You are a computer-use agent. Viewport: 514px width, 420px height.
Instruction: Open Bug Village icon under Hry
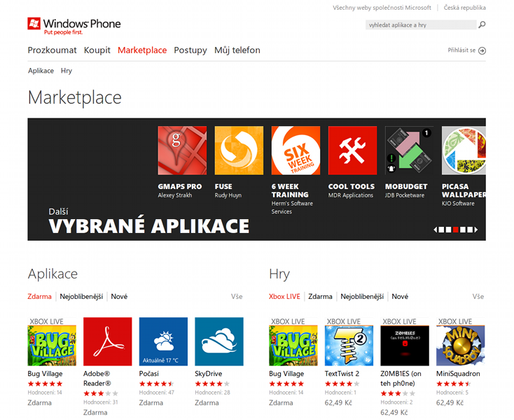tap(293, 342)
